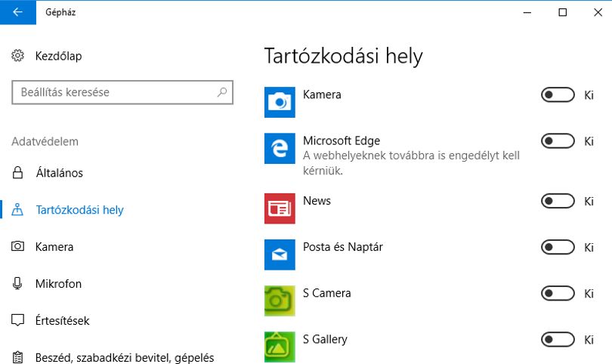This screenshot has height=364, width=612.
Task: Click the gear icon next to Kezdőlap
Action: pos(17,56)
